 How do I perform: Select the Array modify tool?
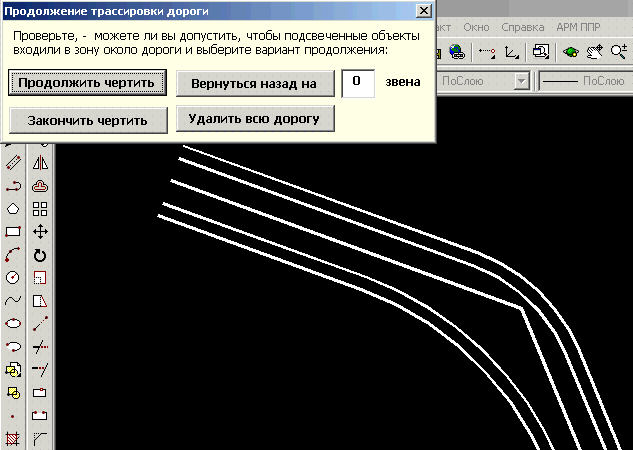tap(40, 209)
